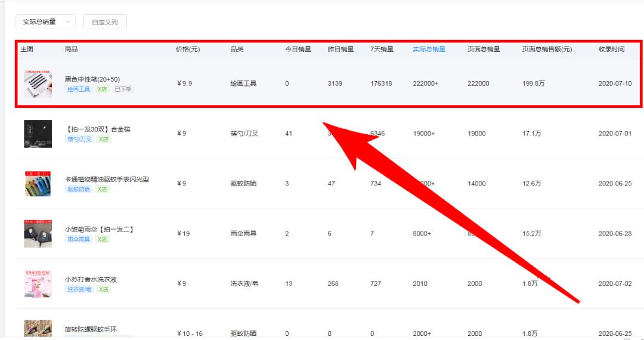Open the 实际总销量 sort dropdown
Viewport: 644px width, 340px height.
[45, 22]
